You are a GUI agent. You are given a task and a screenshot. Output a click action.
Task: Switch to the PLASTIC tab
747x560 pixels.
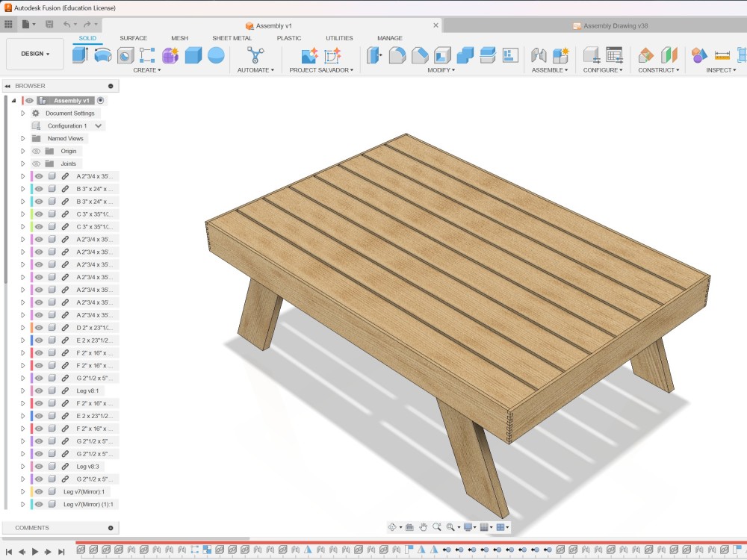(x=289, y=38)
